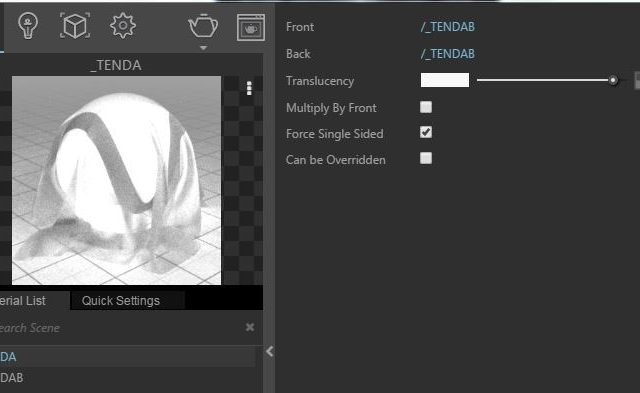The width and height of the screenshot is (640, 393).
Task: Expand the dropdown arrow under the teapot
Action: 203,48
